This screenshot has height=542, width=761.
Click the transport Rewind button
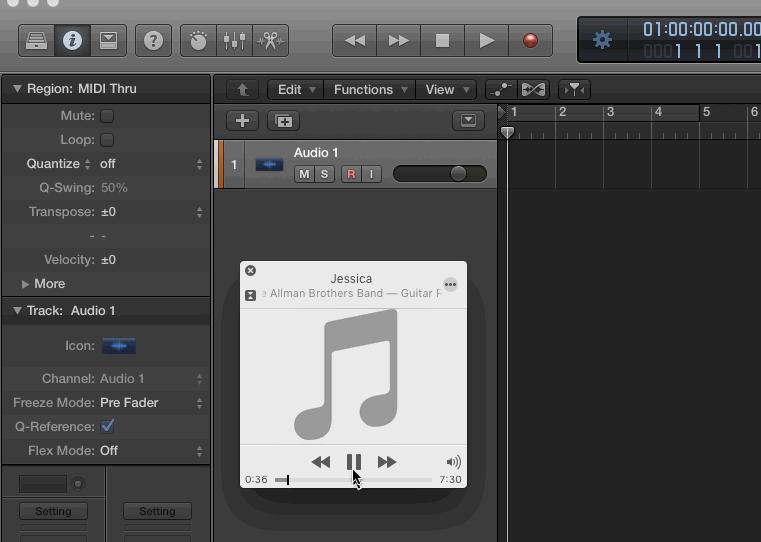point(354,41)
